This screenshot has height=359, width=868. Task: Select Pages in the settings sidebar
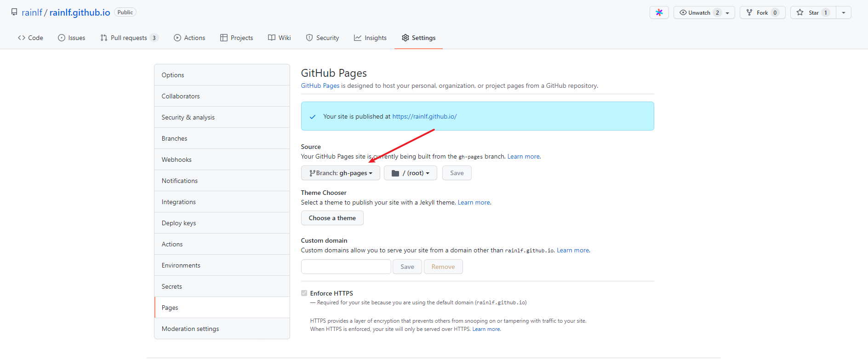tap(222, 308)
